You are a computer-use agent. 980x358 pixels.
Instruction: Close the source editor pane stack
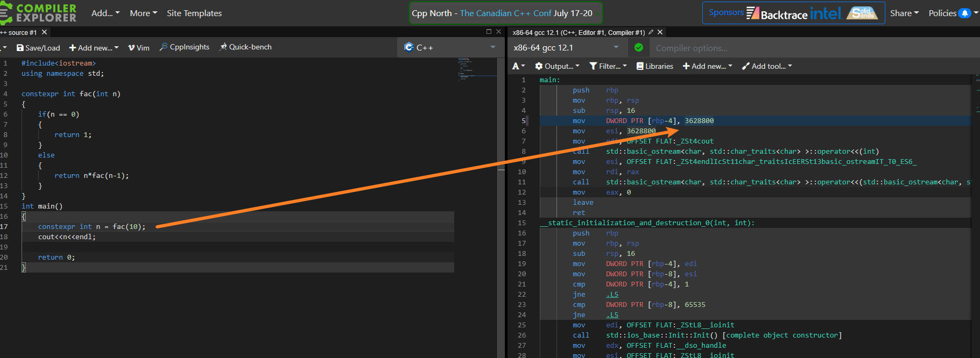499,32
